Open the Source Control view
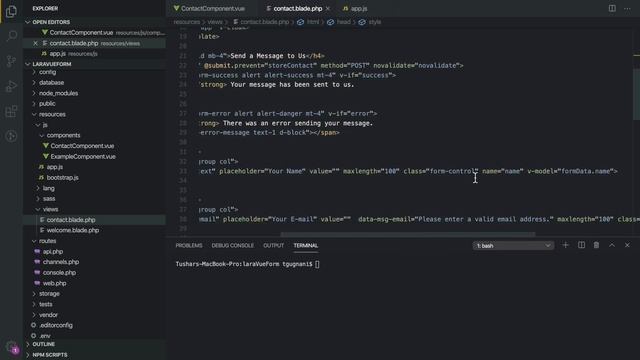The width and height of the screenshot is (640, 360). click(x=11, y=61)
